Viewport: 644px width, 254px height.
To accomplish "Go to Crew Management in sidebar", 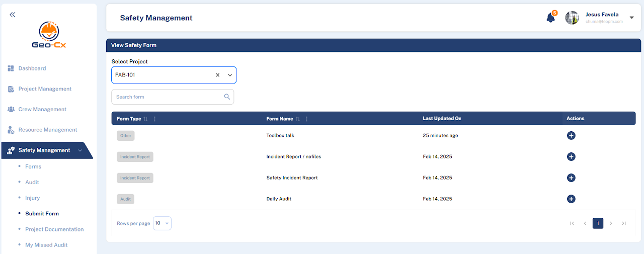I will [x=42, y=109].
